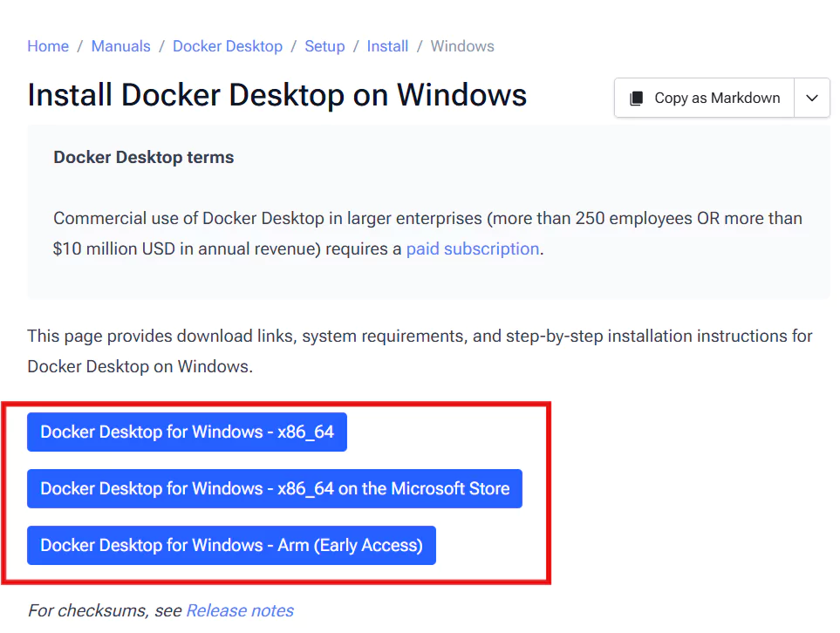Click the Home breadcrumb link
840x633 pixels.
(x=47, y=46)
